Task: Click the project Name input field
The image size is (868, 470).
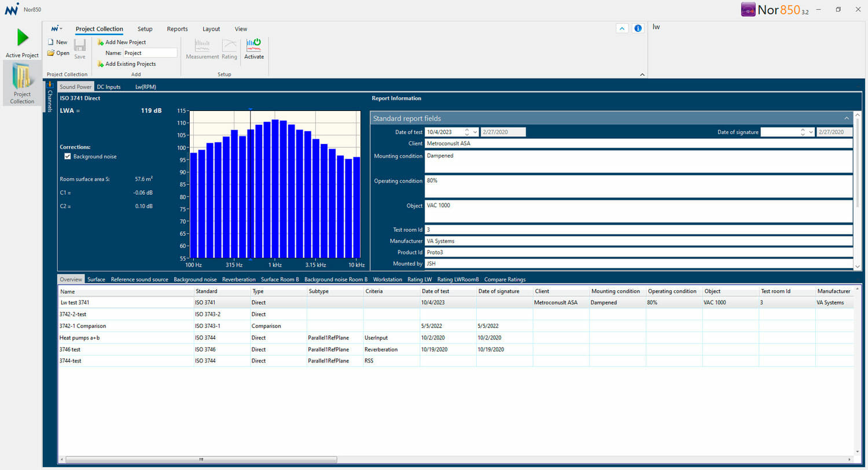Action: 150,53
